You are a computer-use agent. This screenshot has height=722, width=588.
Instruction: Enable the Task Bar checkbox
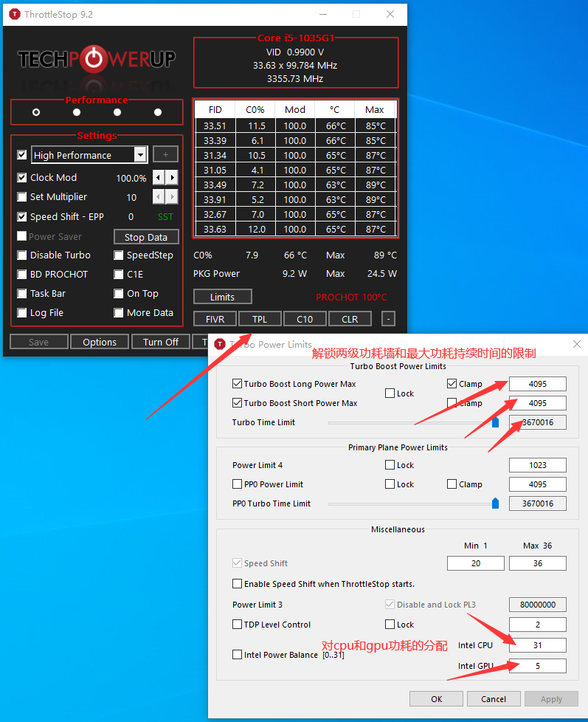(x=21, y=294)
